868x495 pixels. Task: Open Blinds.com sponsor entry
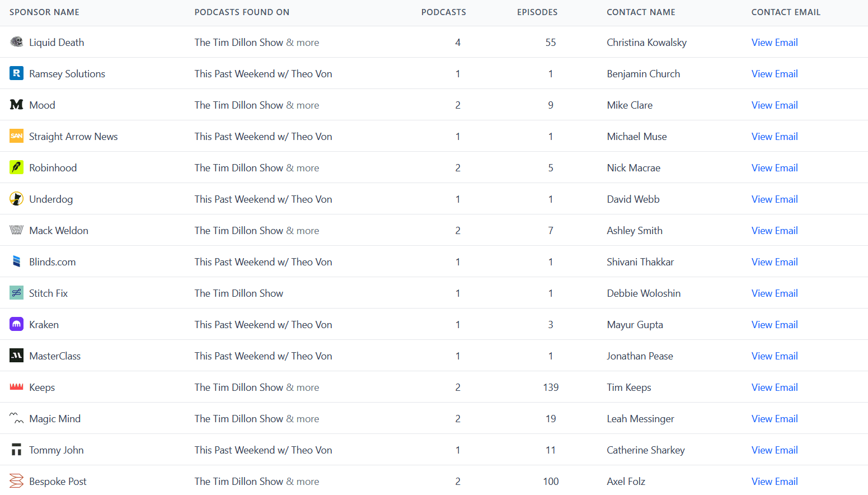53,261
